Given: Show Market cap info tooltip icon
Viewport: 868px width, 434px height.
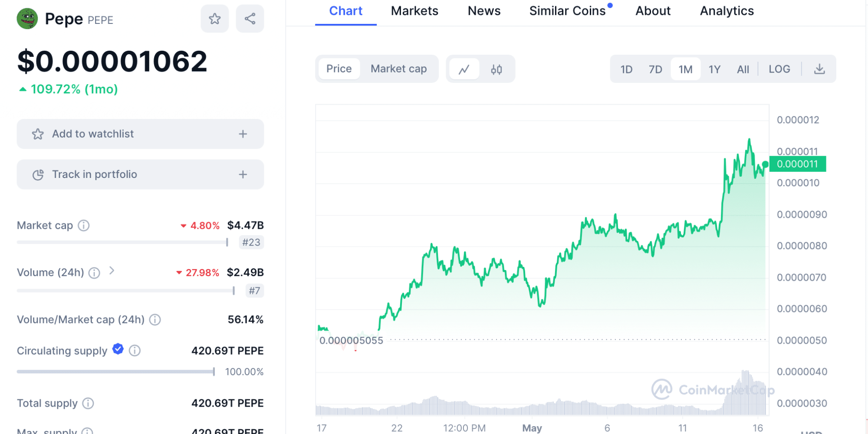Looking at the screenshot, I should (84, 226).
